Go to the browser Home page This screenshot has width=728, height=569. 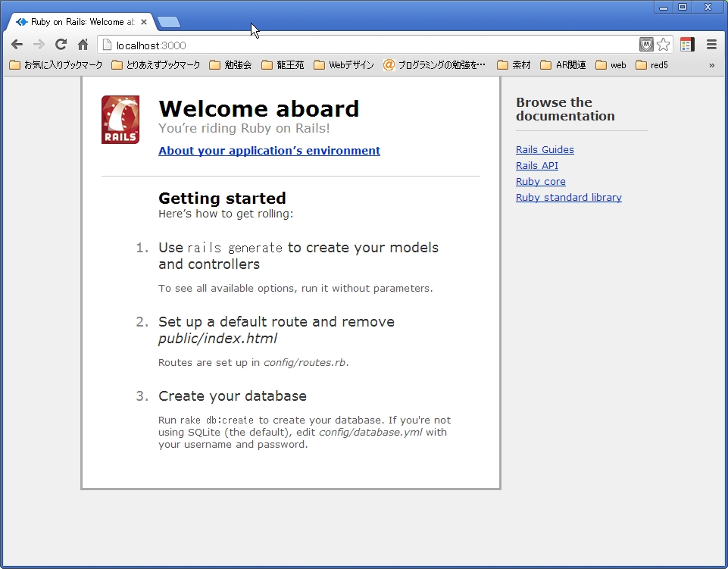[x=83, y=45]
